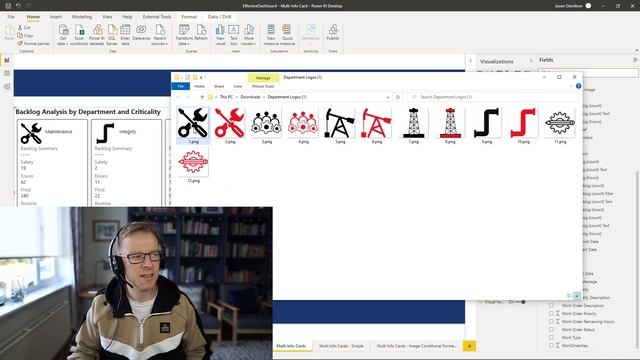Open the Power BI File menu

pyautogui.click(x=11, y=17)
